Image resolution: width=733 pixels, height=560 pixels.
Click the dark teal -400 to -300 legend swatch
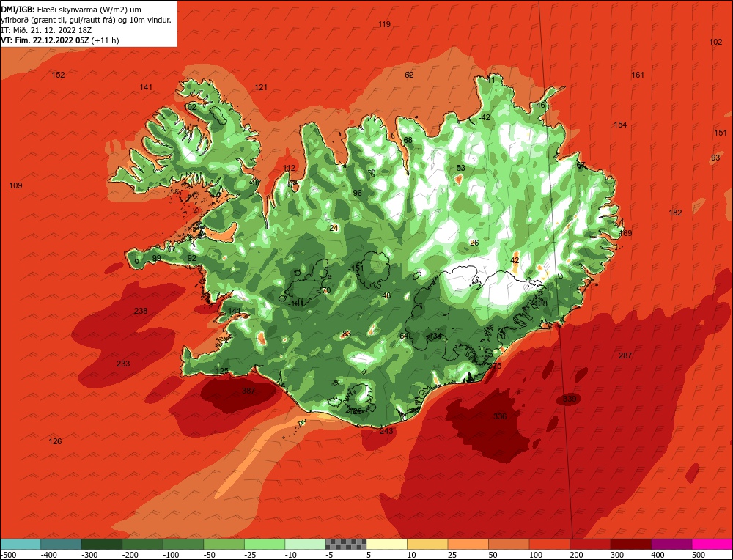[x=62, y=544]
